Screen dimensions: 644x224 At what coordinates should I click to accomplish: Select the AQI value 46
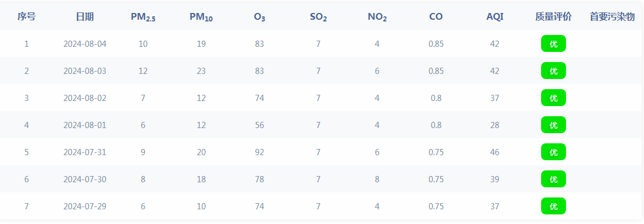pos(495,152)
